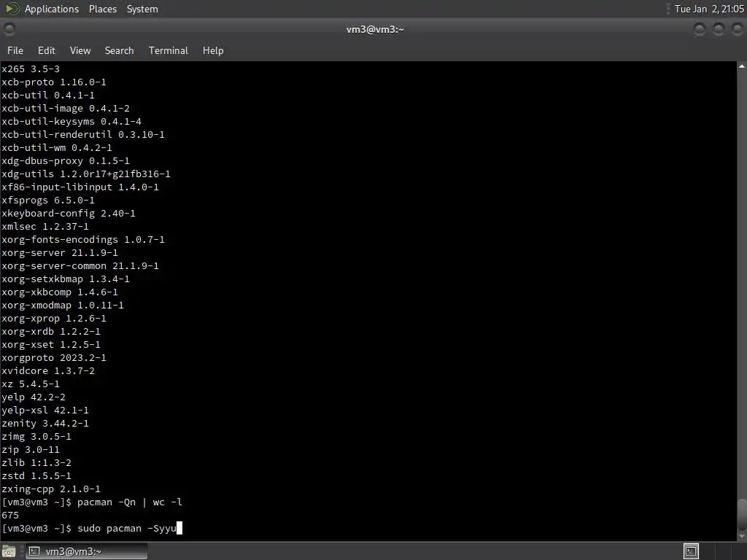Click the line 'zlib 1:1.3-2'
The image size is (747, 560).
[x=36, y=463]
